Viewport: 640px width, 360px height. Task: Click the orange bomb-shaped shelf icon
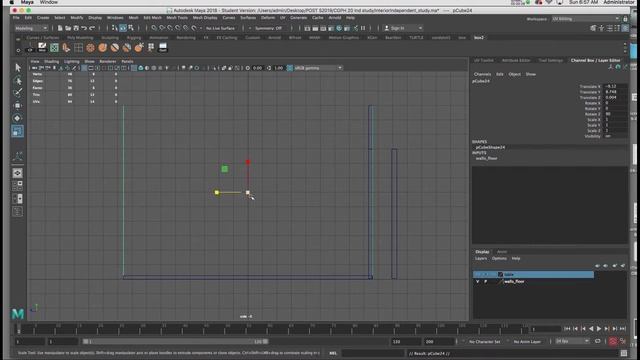(139, 48)
